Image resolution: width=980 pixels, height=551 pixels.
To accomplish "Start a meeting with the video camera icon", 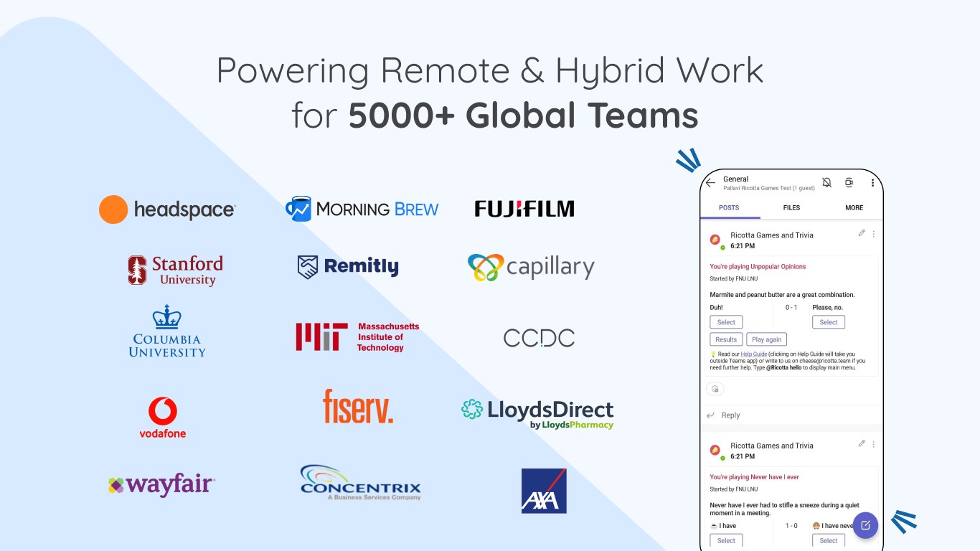I will pyautogui.click(x=849, y=183).
